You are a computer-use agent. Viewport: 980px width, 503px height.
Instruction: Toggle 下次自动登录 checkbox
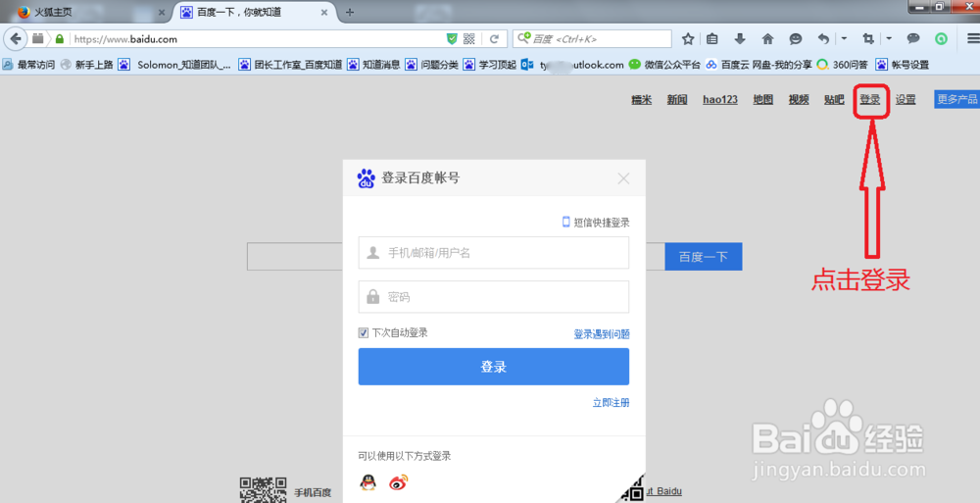364,332
